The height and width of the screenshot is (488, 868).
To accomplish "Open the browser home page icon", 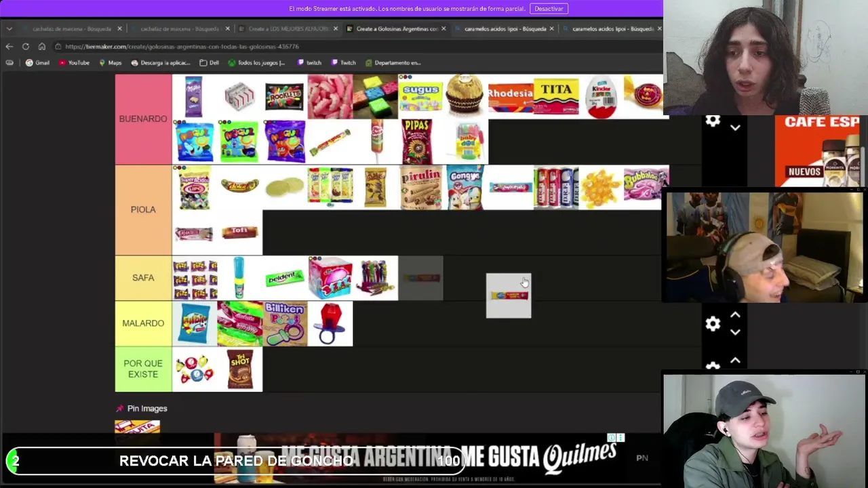I will (x=41, y=46).
